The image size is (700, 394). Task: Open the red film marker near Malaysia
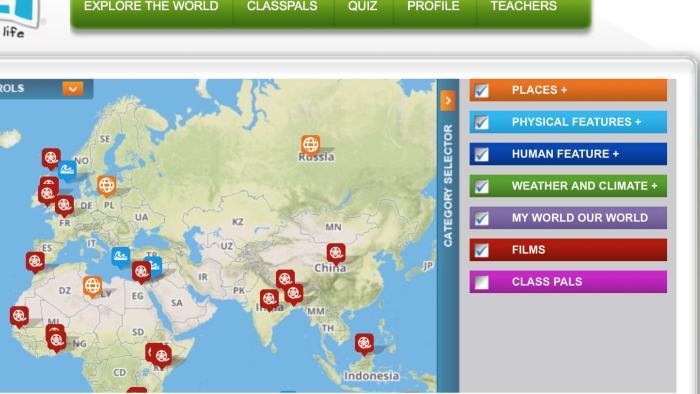point(364,344)
